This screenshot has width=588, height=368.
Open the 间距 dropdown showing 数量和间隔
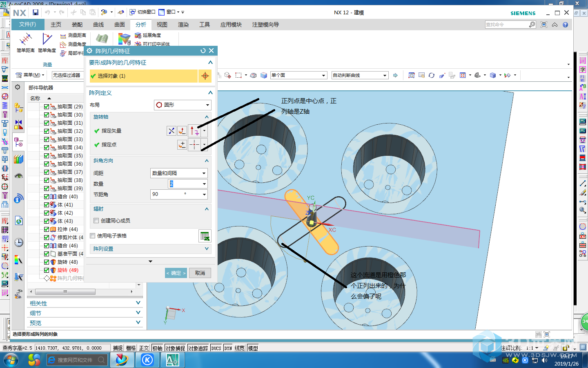coord(179,173)
